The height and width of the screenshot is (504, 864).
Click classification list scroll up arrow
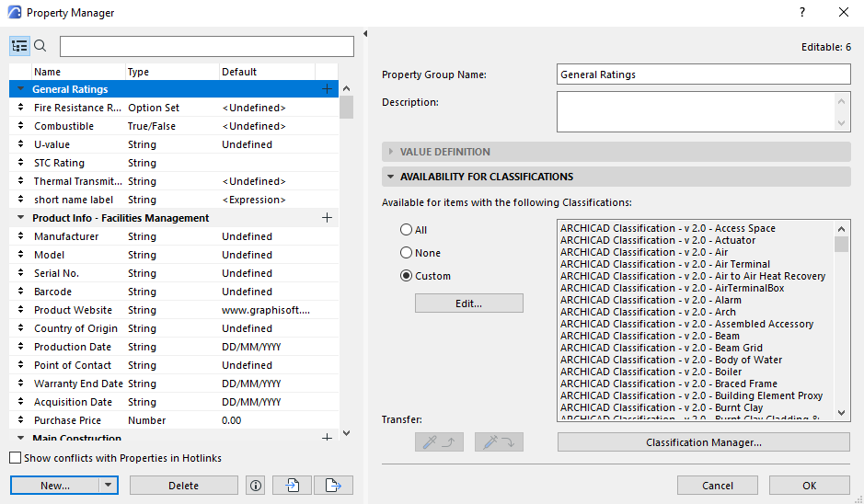coord(841,229)
